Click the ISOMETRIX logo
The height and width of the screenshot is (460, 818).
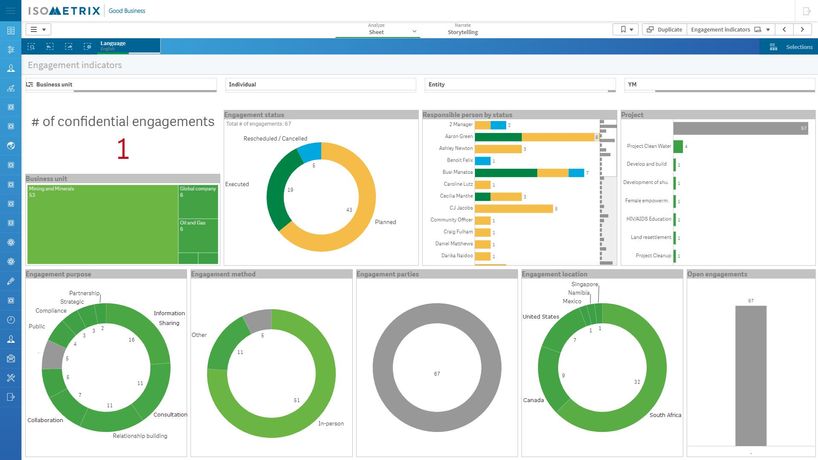pyautogui.click(x=64, y=11)
